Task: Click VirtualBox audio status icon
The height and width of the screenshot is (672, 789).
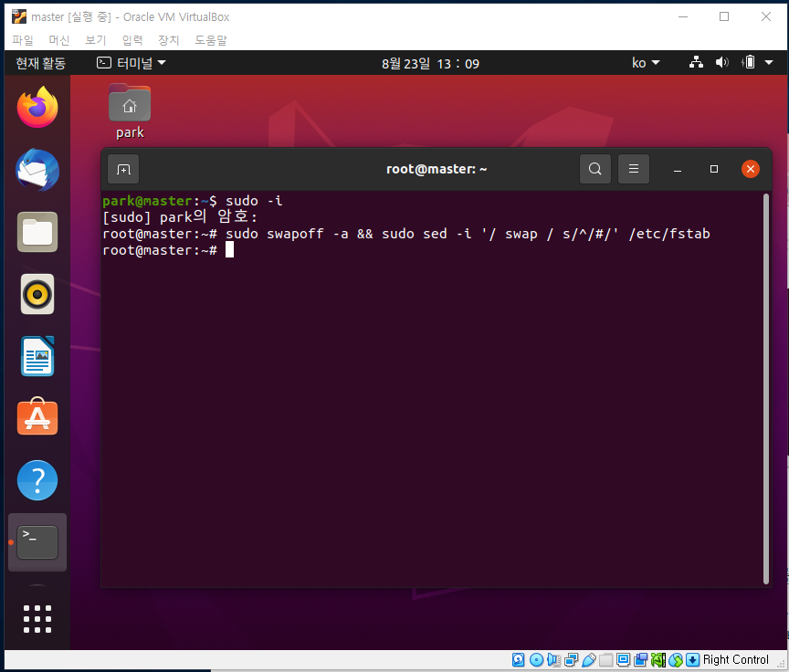Action: [553, 659]
